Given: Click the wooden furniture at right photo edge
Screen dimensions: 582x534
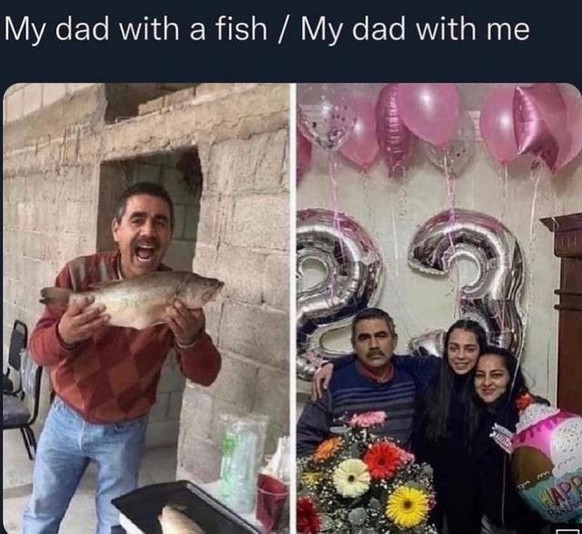Looking at the screenshot, I should click(565, 312).
